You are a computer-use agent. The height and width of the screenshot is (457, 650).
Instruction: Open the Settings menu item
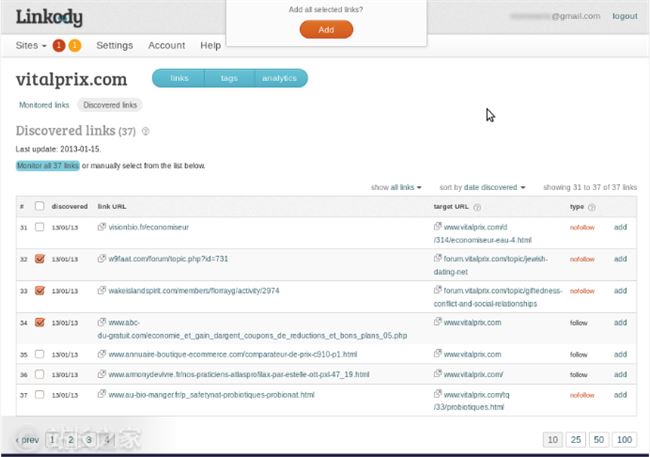[x=114, y=46]
